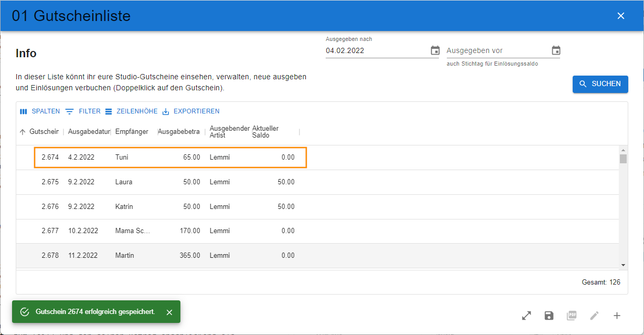644x335 pixels.
Task: Click the pencil edit icon
Action: point(594,316)
